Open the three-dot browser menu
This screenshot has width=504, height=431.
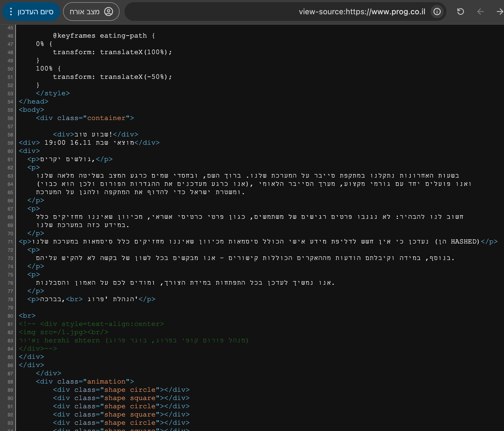[x=11, y=12]
